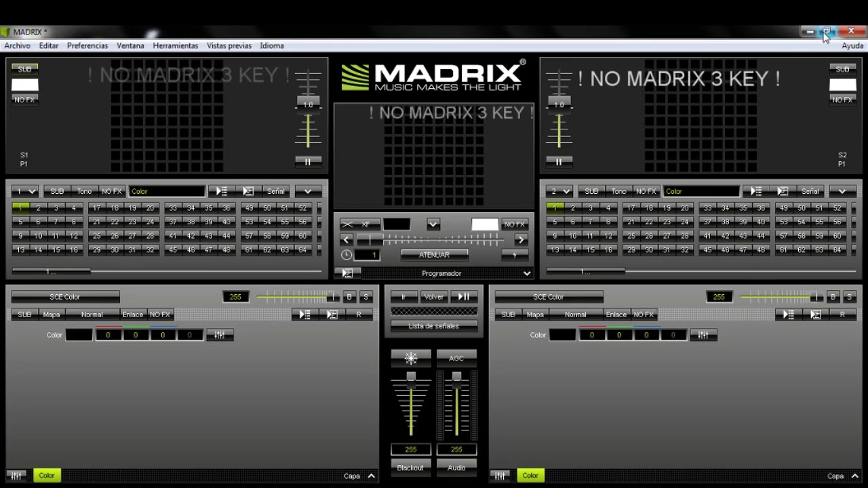Toggle Enlace link in left effect panel
Image resolution: width=868 pixels, height=488 pixels.
click(x=133, y=314)
